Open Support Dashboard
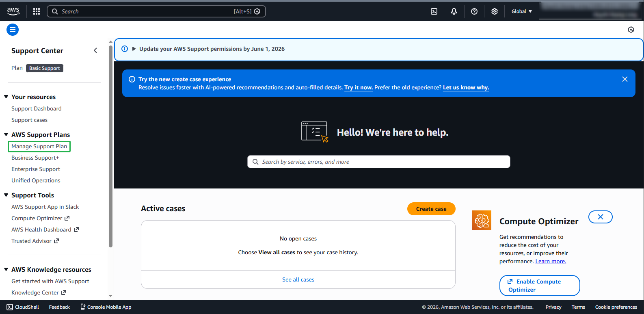The image size is (644, 314). coord(37,108)
